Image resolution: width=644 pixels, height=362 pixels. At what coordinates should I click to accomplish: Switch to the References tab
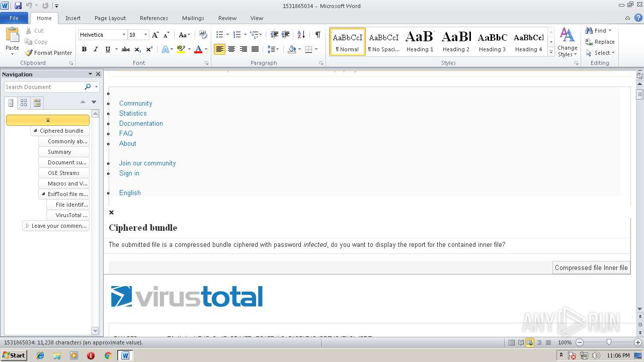pyautogui.click(x=154, y=18)
